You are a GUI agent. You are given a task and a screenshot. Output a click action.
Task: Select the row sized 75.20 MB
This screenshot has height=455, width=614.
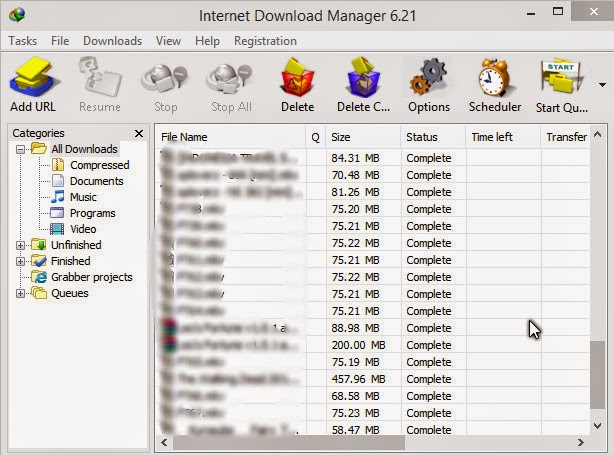click(373, 209)
